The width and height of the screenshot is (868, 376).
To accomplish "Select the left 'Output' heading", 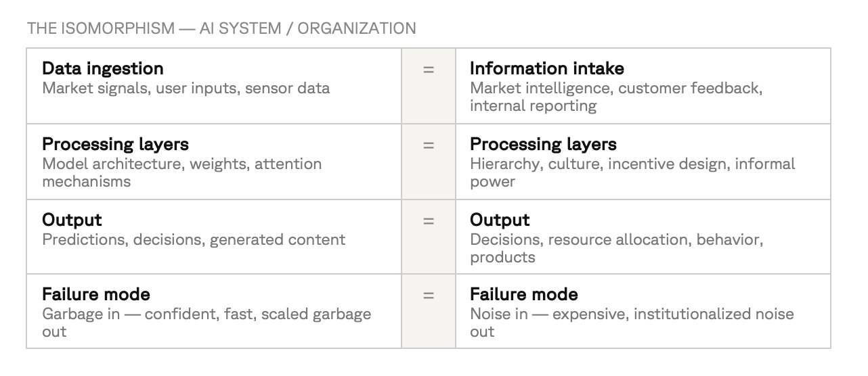I will [72, 220].
